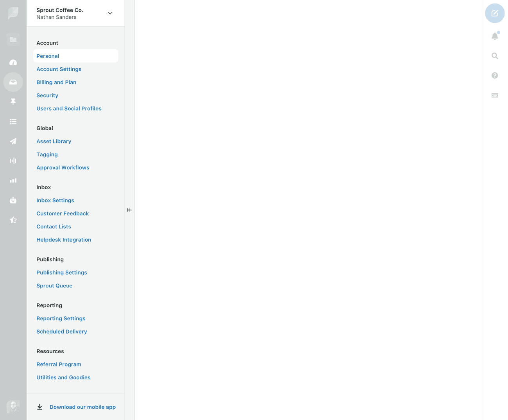Collapse the settings sidebar with the arrow icon
Image resolution: width=508 pixels, height=420 pixels.
click(x=129, y=210)
